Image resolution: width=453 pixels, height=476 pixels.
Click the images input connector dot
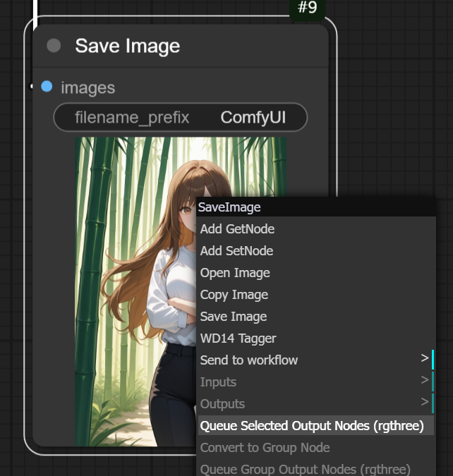pos(47,86)
